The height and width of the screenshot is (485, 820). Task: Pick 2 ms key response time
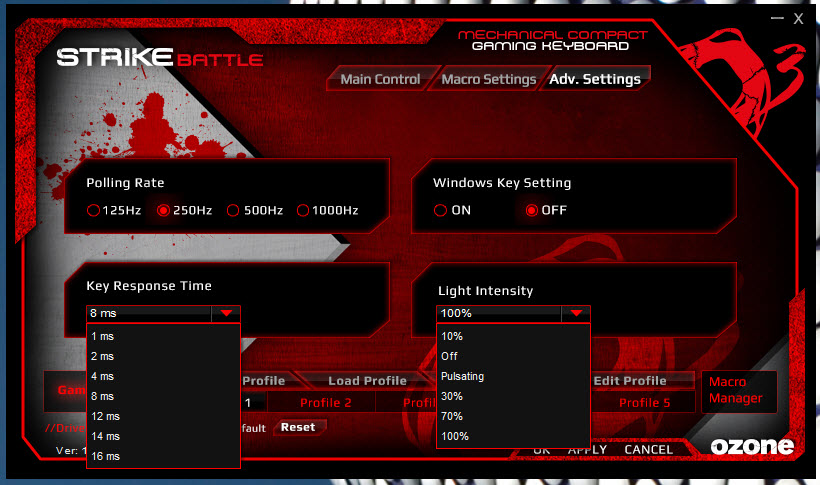[163, 356]
